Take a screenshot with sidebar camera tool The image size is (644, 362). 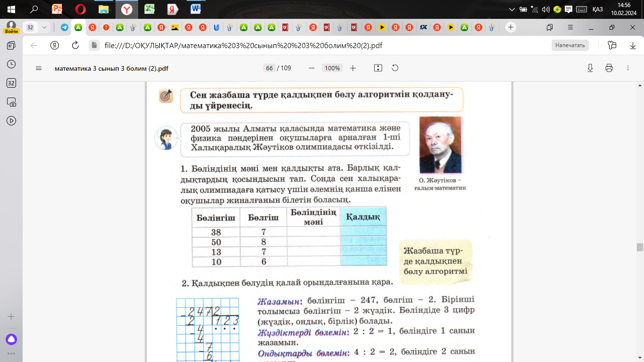(11, 102)
